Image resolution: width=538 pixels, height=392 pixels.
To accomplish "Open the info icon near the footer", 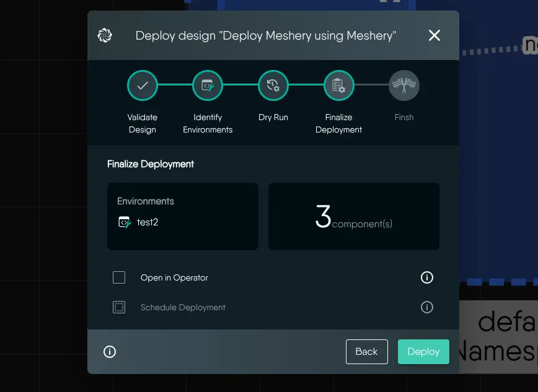I will [110, 352].
